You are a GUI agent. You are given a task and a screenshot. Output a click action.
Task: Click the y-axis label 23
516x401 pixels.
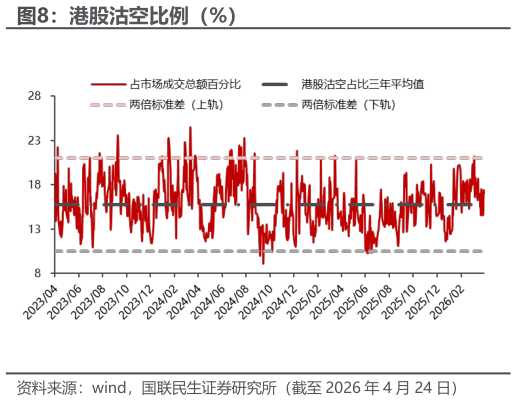point(34,140)
